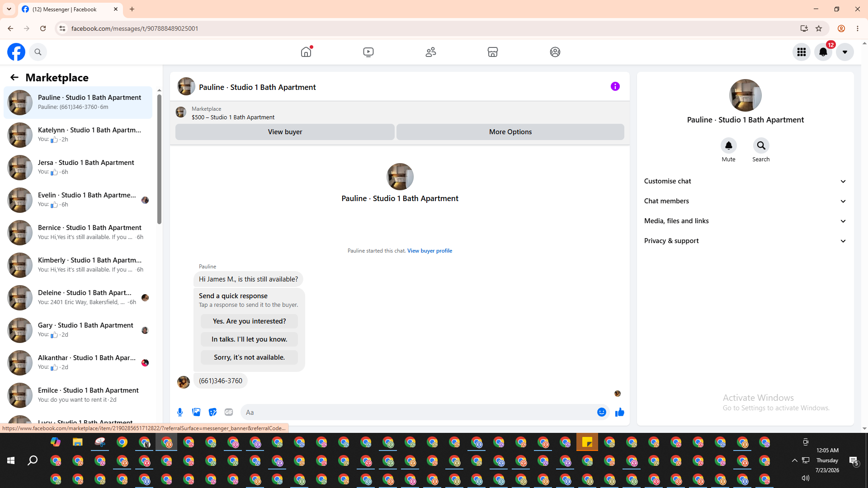868x488 pixels.
Task: Click the More Options button
Action: pos(510,132)
